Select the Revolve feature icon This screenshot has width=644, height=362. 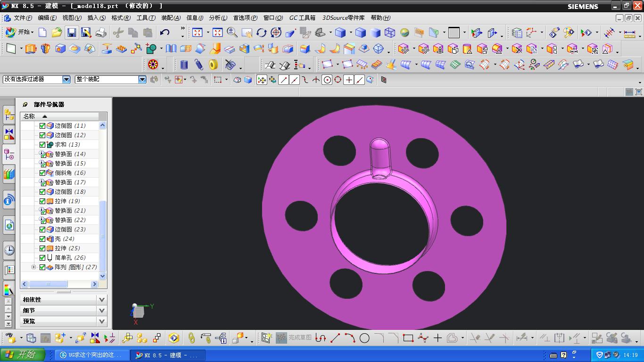pos(45,49)
